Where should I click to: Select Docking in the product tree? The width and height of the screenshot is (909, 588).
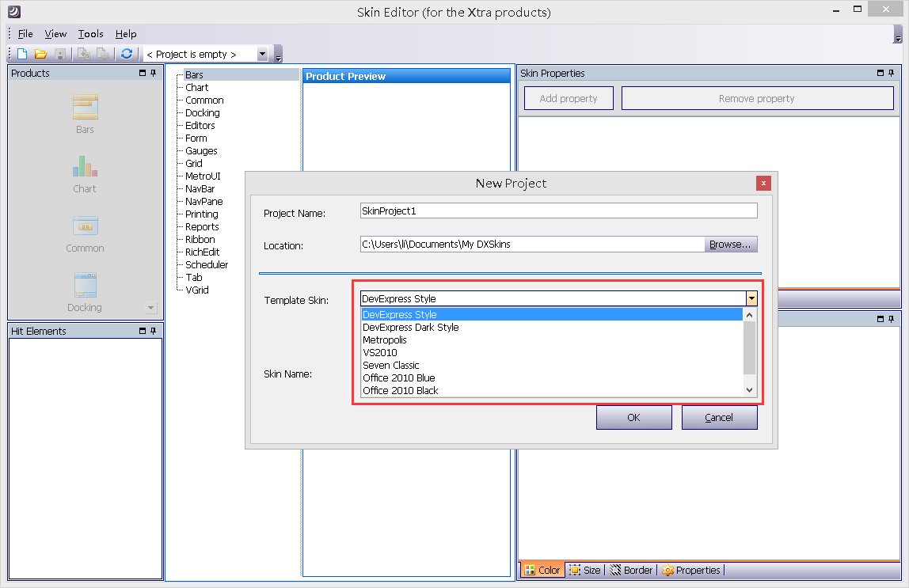click(203, 113)
